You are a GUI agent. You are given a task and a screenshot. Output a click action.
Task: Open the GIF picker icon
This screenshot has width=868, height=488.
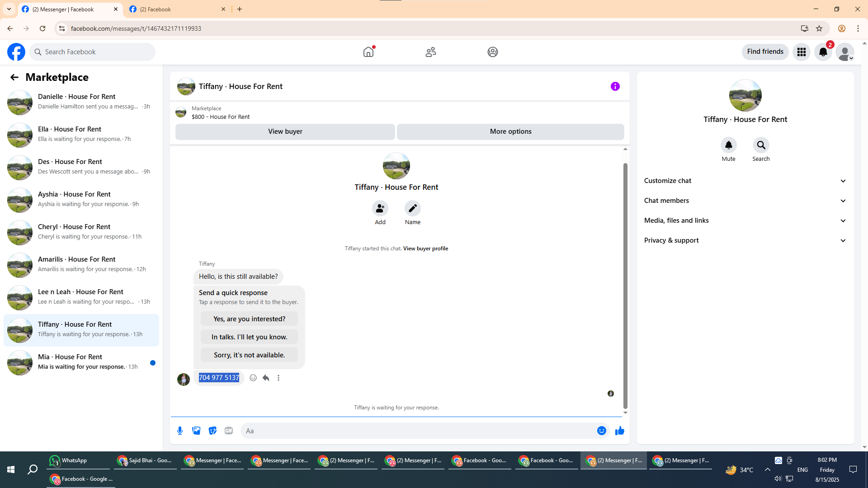(x=229, y=431)
